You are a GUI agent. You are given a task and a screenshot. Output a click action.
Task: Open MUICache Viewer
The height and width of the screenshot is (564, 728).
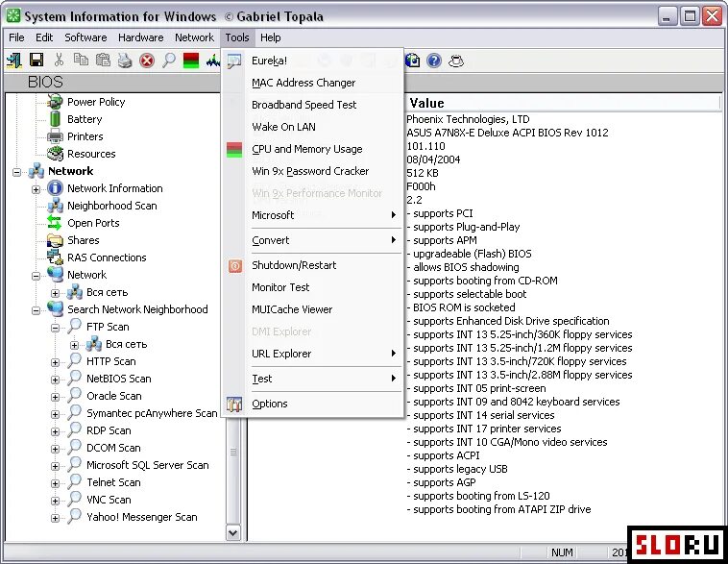tap(312, 309)
